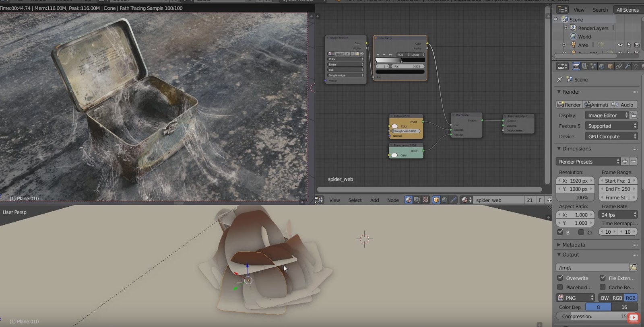Select World shader type globe icon
The height and width of the screenshot is (327, 644).
444,200
